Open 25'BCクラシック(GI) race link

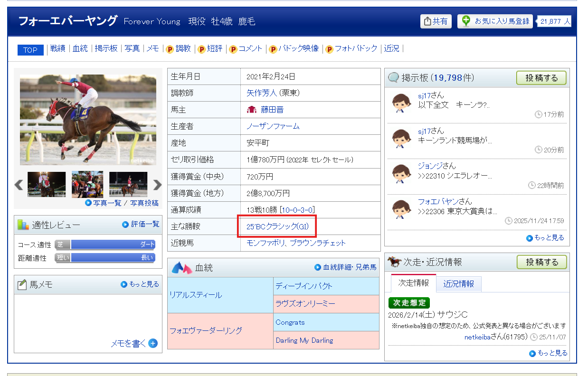click(x=277, y=227)
